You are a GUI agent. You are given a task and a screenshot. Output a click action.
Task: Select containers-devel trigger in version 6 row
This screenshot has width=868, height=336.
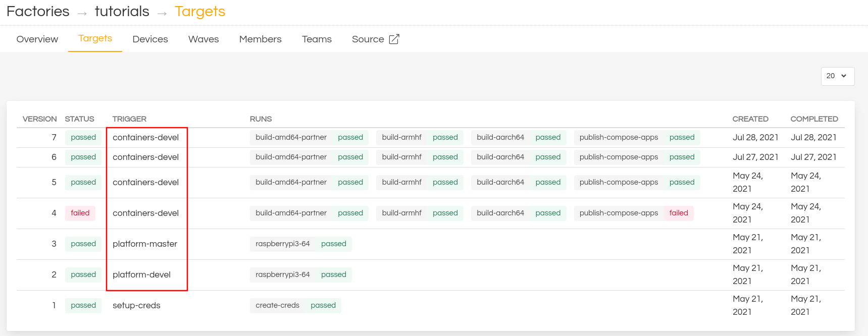pyautogui.click(x=145, y=157)
